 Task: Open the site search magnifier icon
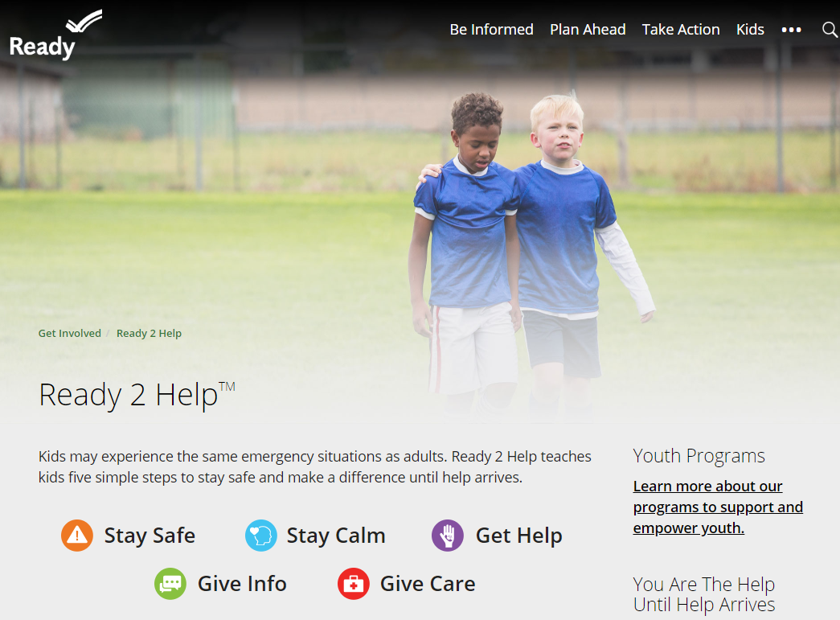point(830,30)
